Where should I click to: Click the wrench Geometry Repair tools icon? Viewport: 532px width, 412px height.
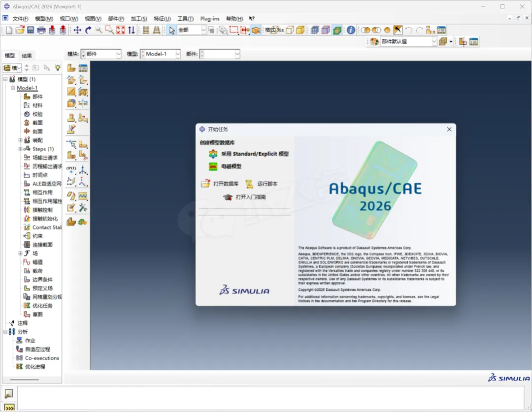[83, 208]
